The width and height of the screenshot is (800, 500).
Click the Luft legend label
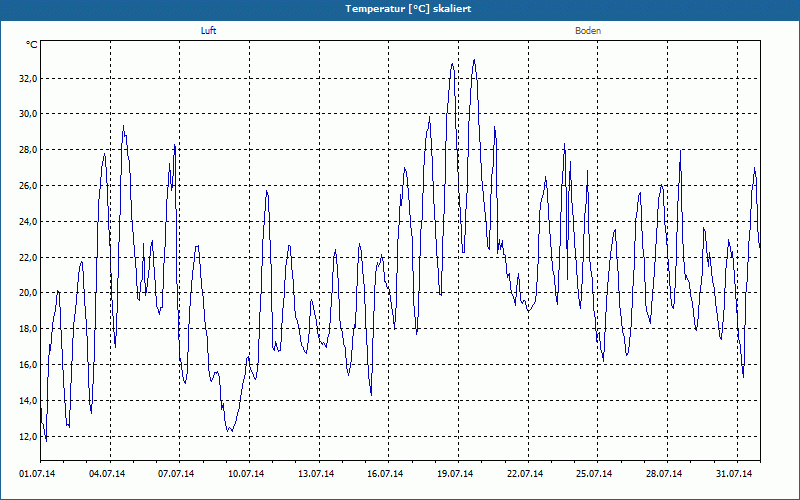coord(208,31)
